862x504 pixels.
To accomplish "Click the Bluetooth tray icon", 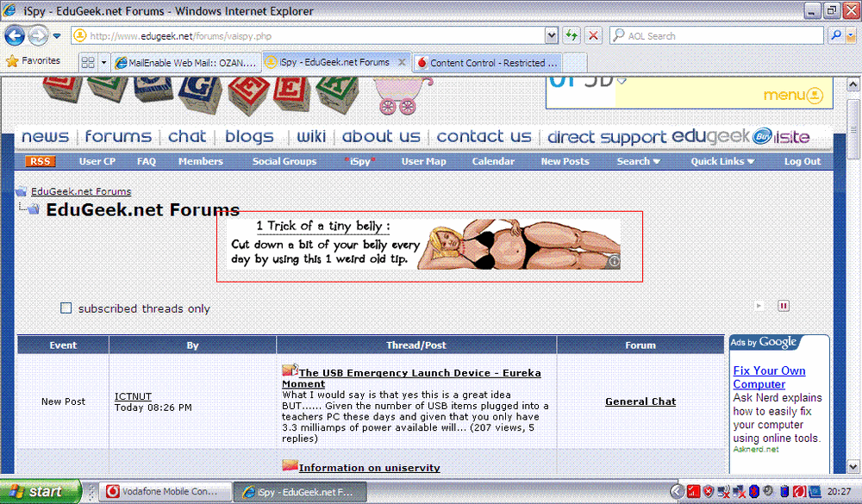I will pos(754,491).
